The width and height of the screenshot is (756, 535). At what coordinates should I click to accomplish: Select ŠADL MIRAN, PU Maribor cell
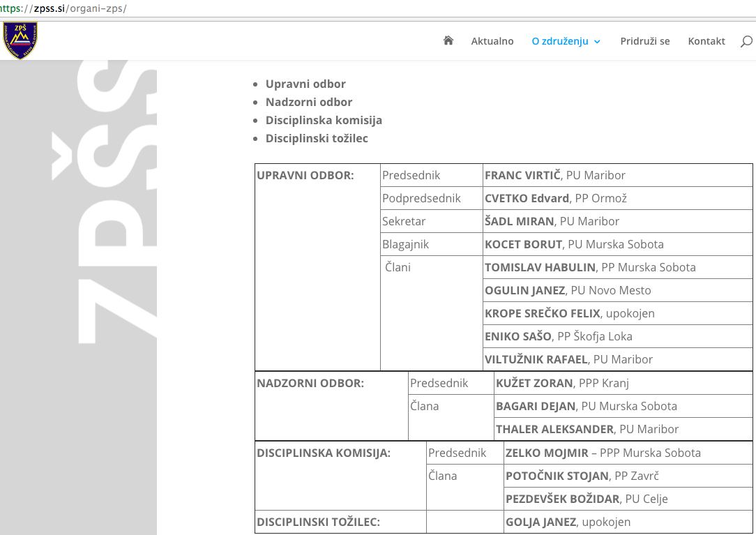coord(618,221)
